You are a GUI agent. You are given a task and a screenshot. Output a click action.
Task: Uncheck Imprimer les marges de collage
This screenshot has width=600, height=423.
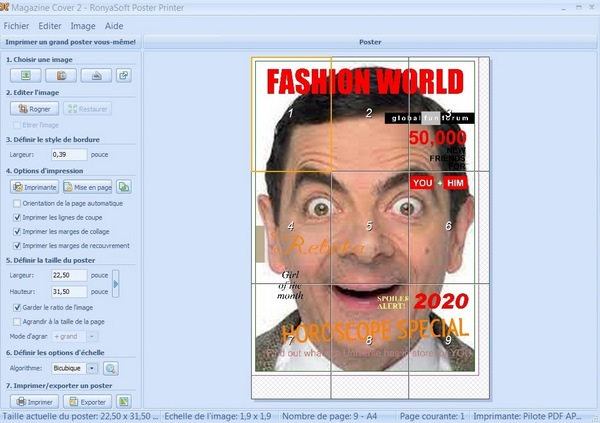(17, 232)
